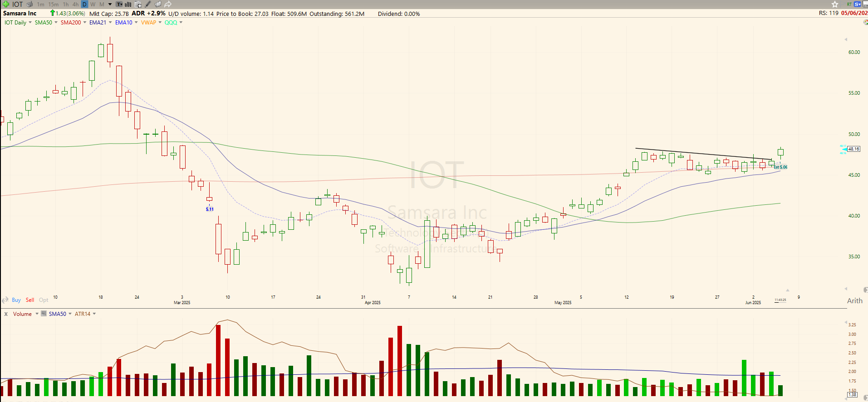
Task: Click the Dividend: 0.00% value
Action: click(x=399, y=14)
